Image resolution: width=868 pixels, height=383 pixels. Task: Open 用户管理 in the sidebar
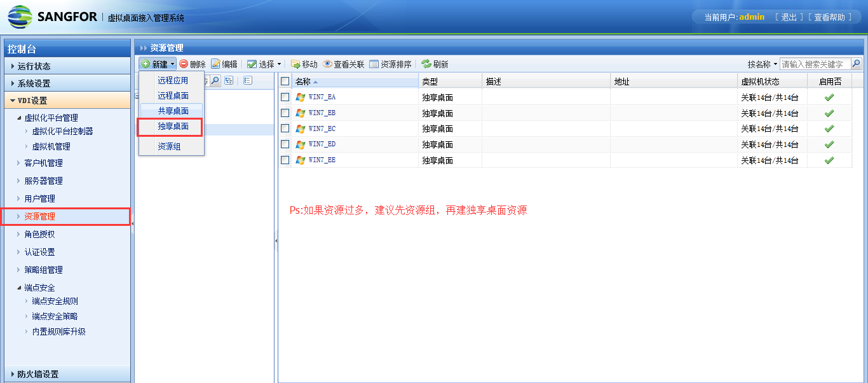coord(39,198)
